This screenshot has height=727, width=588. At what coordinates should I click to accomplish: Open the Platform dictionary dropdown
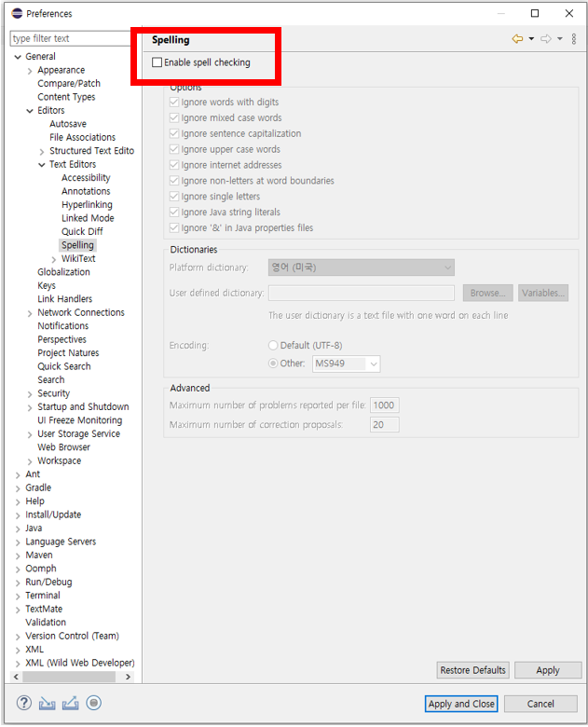(x=362, y=267)
